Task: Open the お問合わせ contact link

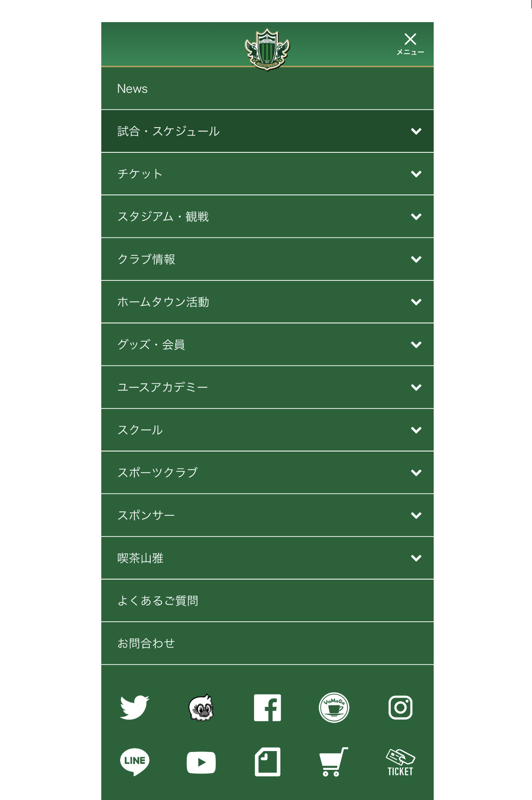Action: [x=146, y=643]
